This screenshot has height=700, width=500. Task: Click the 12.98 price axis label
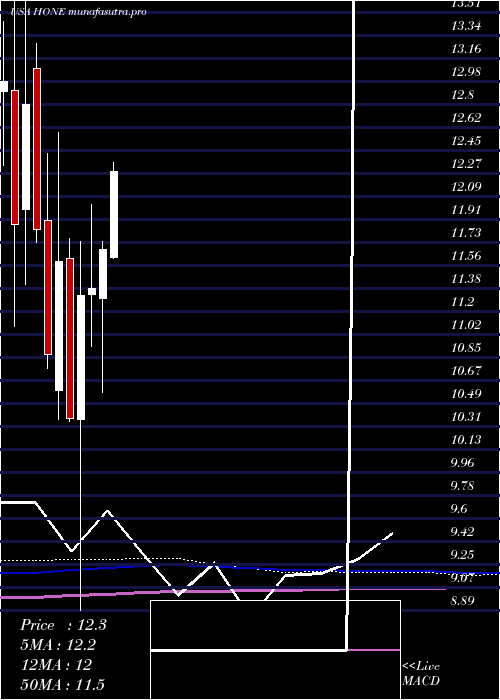(x=466, y=72)
